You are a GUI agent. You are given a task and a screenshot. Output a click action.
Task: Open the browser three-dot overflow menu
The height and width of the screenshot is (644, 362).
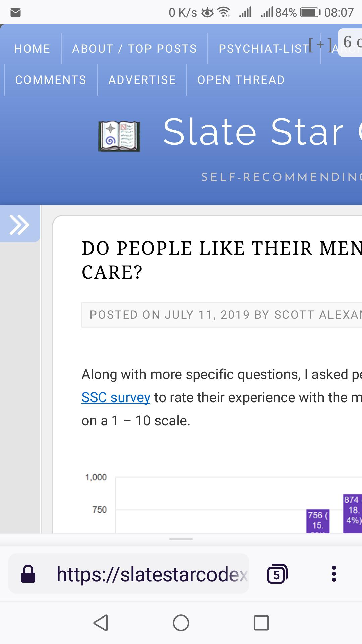[x=334, y=574]
